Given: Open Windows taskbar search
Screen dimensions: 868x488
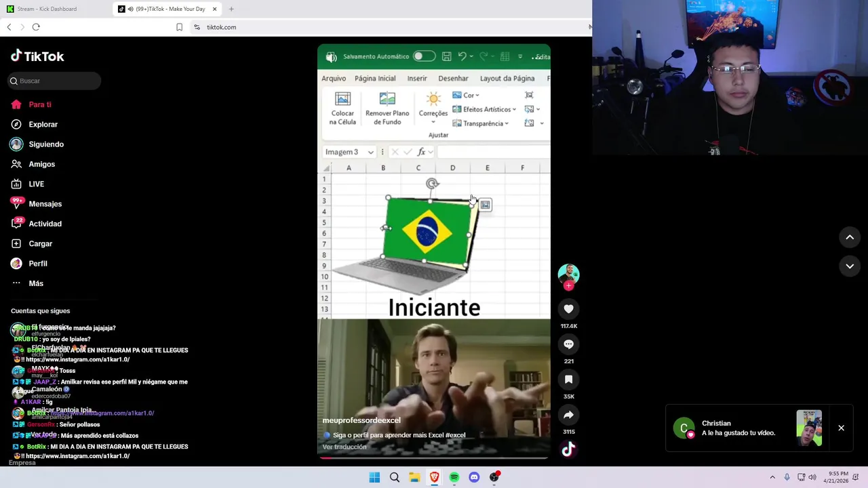Looking at the screenshot, I should [394, 477].
